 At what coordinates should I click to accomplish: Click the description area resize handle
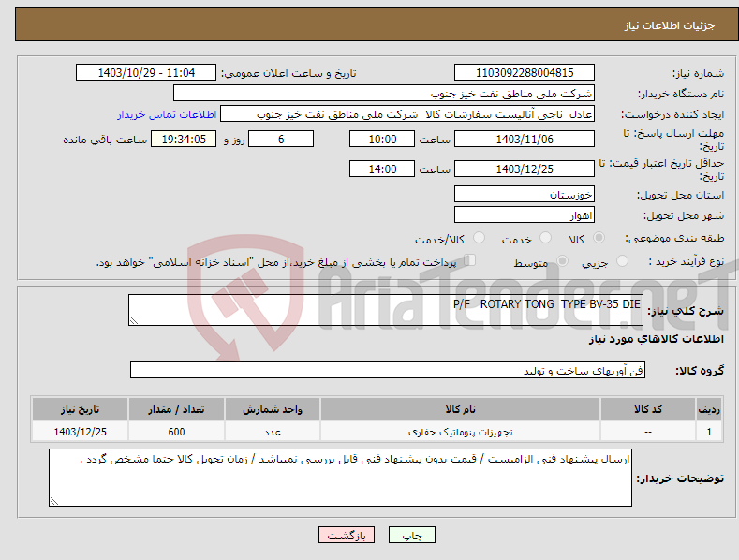pyautogui.click(x=134, y=320)
